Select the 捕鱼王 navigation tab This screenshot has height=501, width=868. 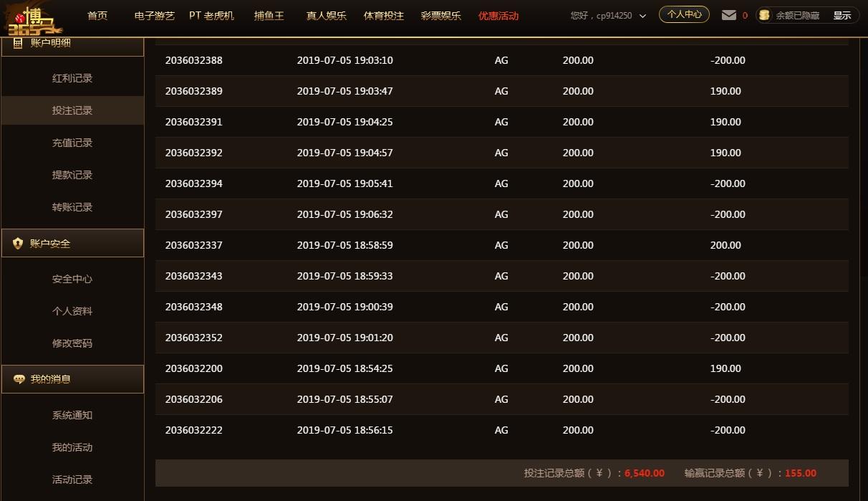pos(269,15)
